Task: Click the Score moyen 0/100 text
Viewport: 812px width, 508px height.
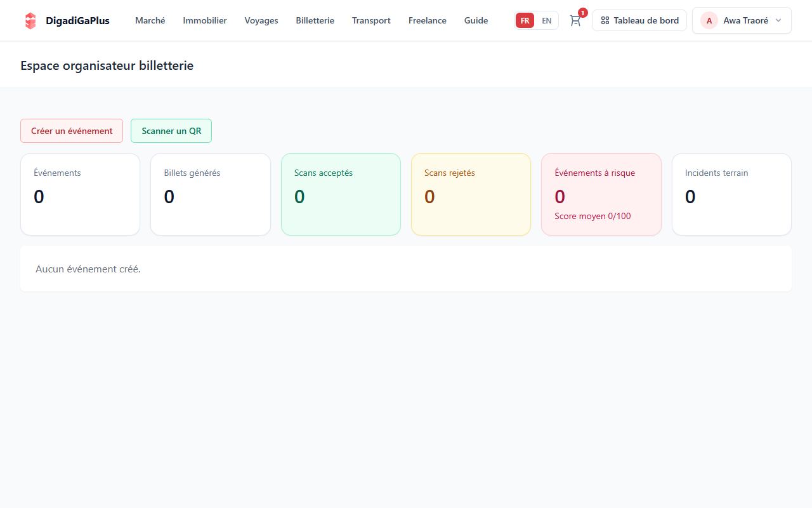Action: click(593, 216)
